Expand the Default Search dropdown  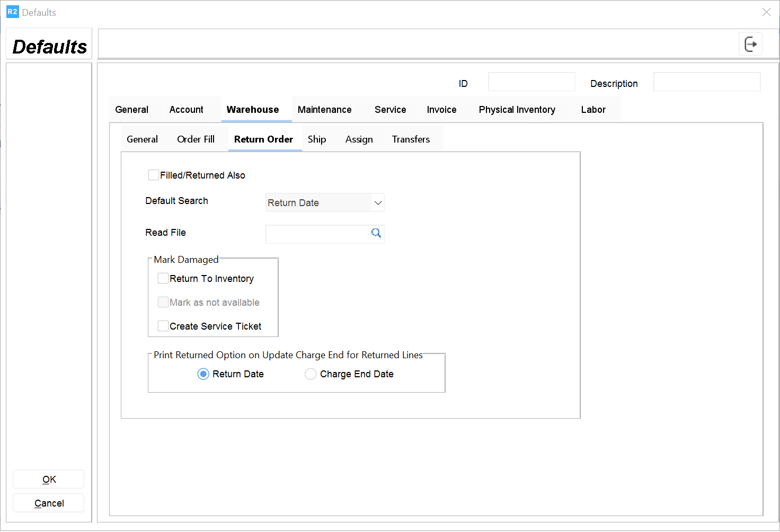378,203
